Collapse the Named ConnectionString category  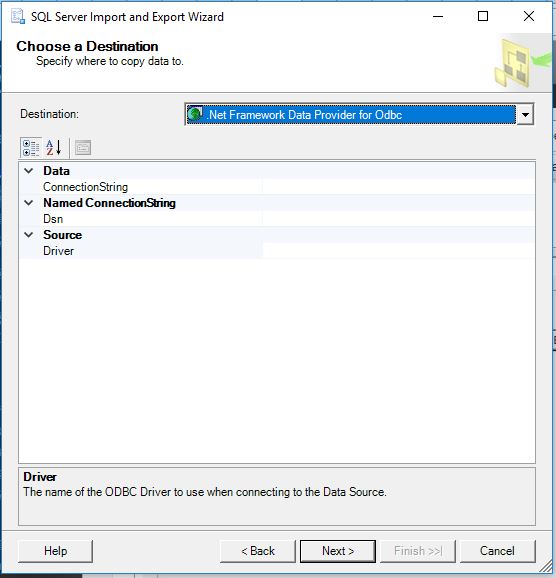pyautogui.click(x=29, y=203)
